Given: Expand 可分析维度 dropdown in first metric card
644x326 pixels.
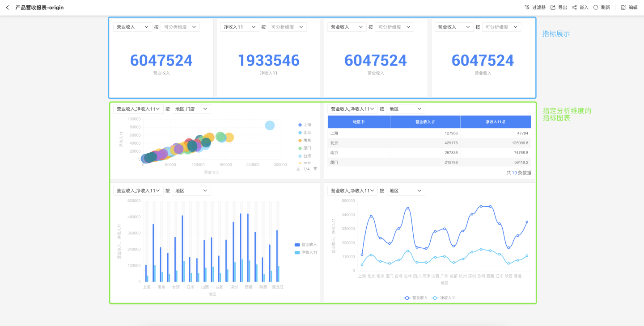Looking at the screenshot, I should [x=180, y=27].
